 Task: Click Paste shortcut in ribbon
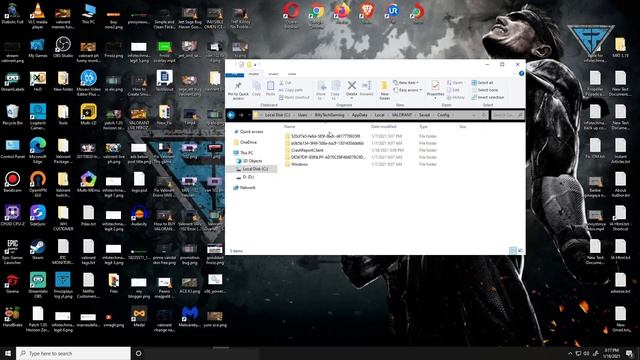294,98
